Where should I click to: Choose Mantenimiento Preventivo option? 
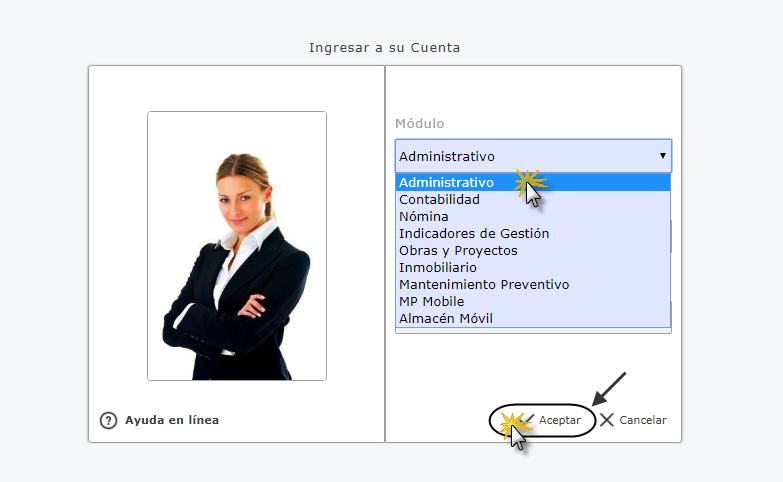[x=533, y=284]
